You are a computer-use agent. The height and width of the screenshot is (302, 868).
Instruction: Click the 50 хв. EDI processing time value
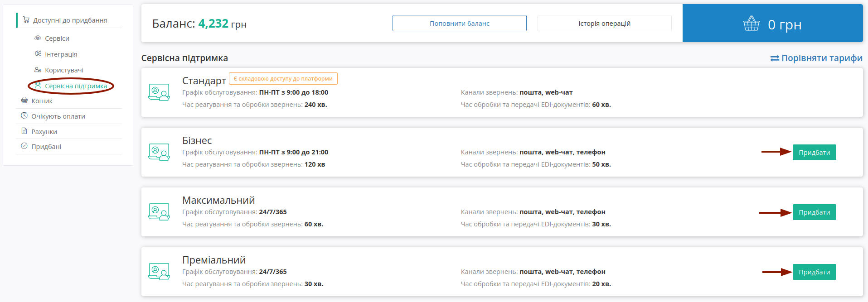[601, 164]
